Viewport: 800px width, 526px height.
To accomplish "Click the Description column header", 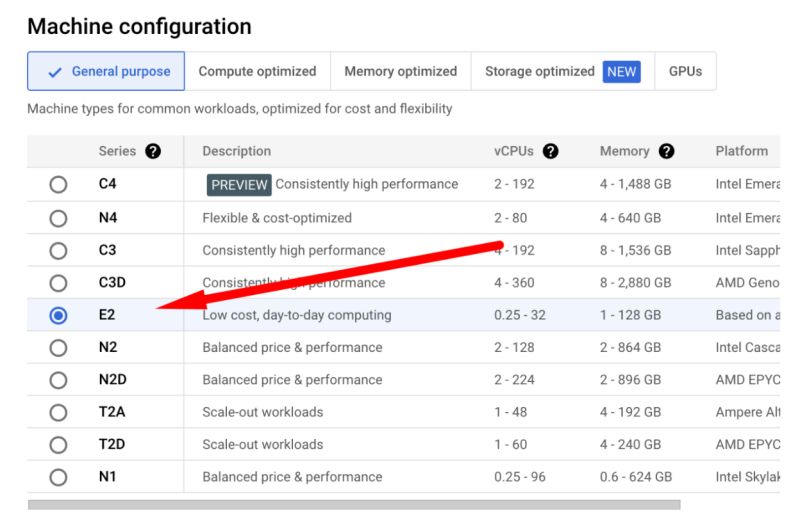I will click(237, 151).
